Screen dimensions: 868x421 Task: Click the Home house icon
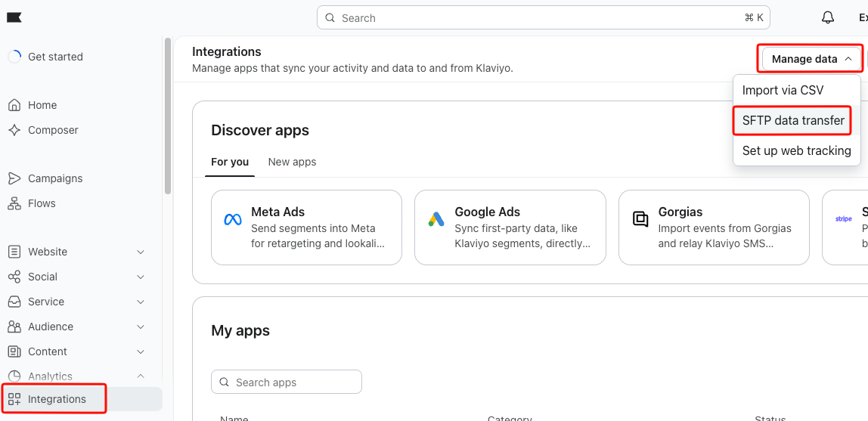(x=14, y=105)
